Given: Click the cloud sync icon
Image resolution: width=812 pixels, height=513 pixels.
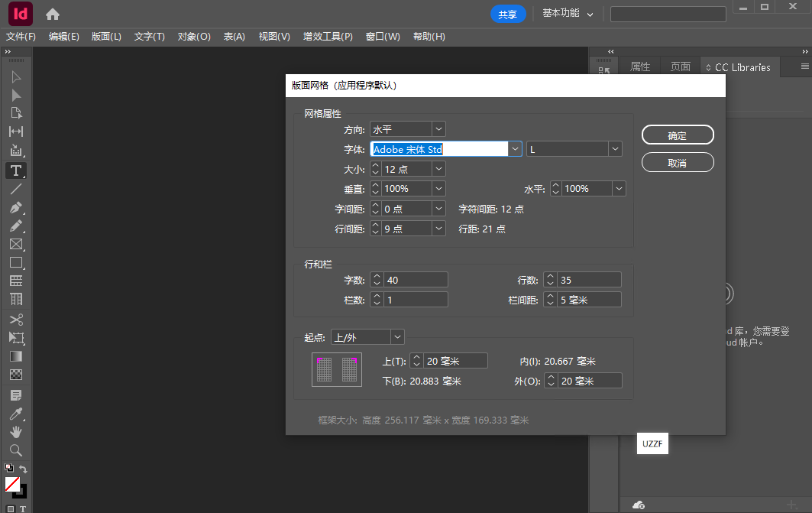Looking at the screenshot, I should [x=639, y=505].
